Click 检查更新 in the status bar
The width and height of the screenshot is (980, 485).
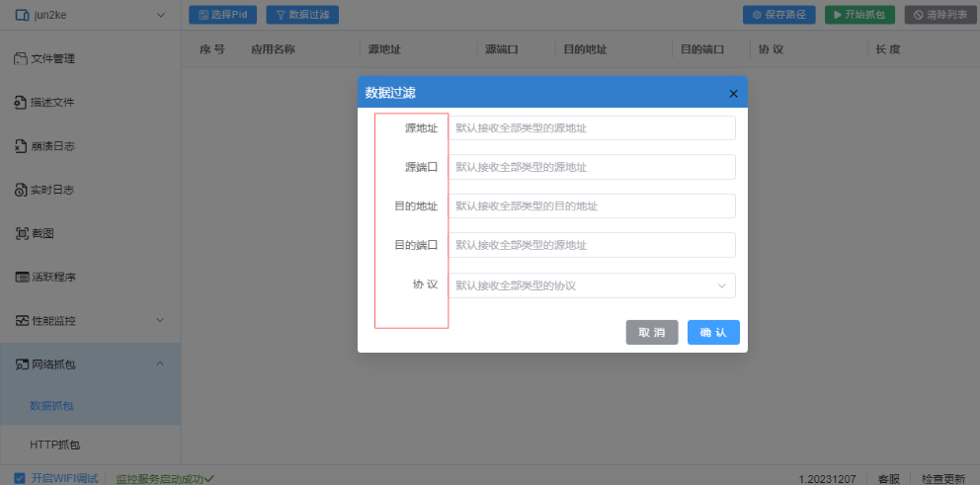[x=943, y=479]
